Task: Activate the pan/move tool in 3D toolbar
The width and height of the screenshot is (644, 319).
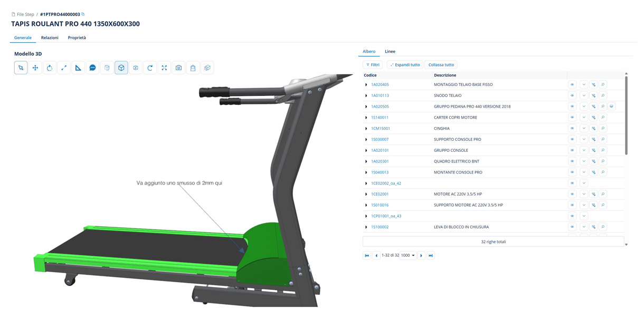Action: 35,68
